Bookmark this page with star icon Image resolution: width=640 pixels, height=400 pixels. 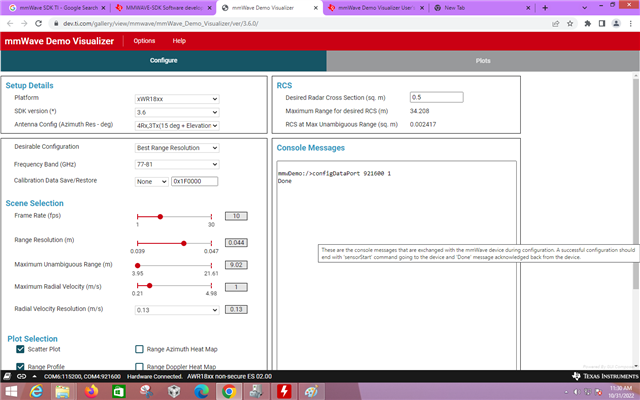tap(570, 24)
